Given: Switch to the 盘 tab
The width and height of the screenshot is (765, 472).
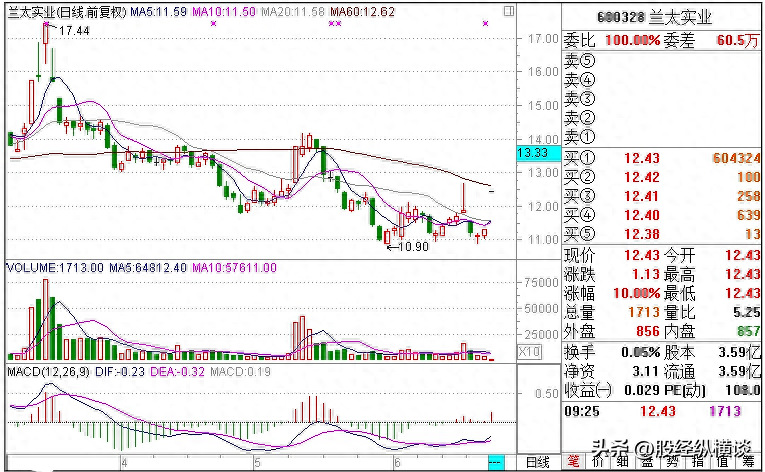Looking at the screenshot, I should coord(647,462).
